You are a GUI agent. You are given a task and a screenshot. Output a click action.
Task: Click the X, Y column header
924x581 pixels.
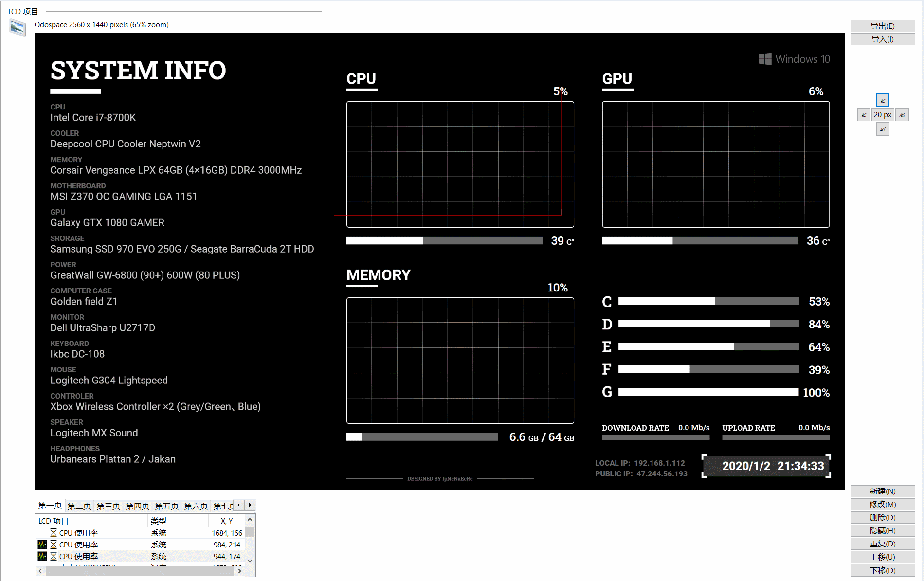[x=227, y=521]
